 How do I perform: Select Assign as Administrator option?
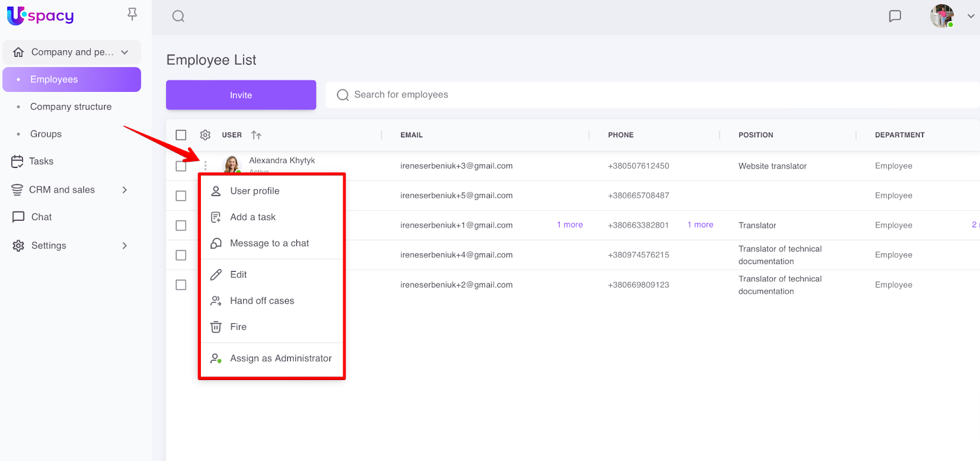pyautogui.click(x=281, y=359)
